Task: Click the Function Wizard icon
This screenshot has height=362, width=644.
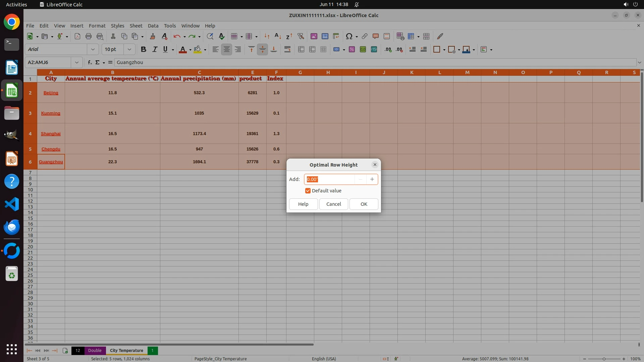Action: click(90, 62)
